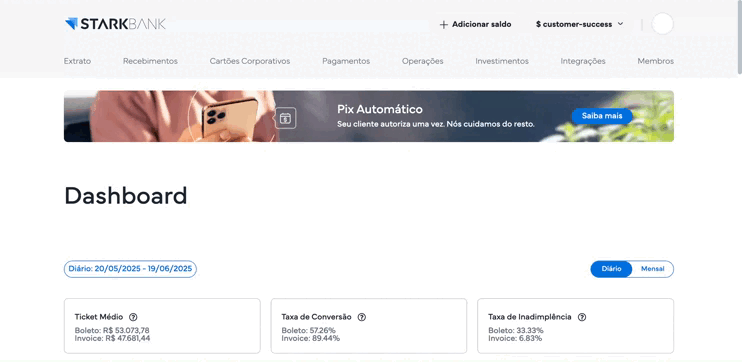This screenshot has height=362, width=742.
Task: Open the Investimentos menu
Action: pos(502,61)
